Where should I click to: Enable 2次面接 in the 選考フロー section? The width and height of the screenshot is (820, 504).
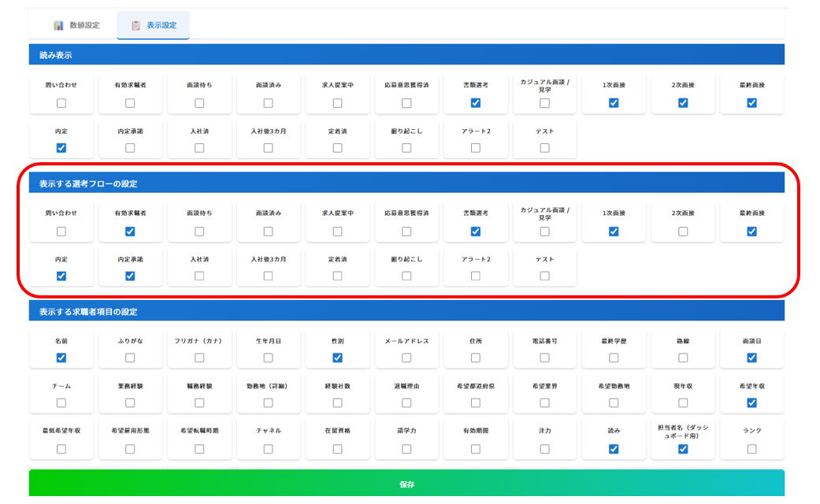tap(683, 232)
